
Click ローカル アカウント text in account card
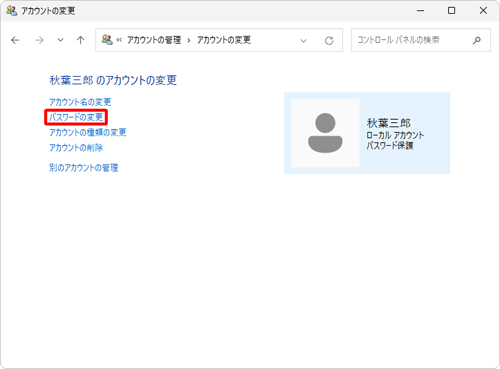(395, 135)
